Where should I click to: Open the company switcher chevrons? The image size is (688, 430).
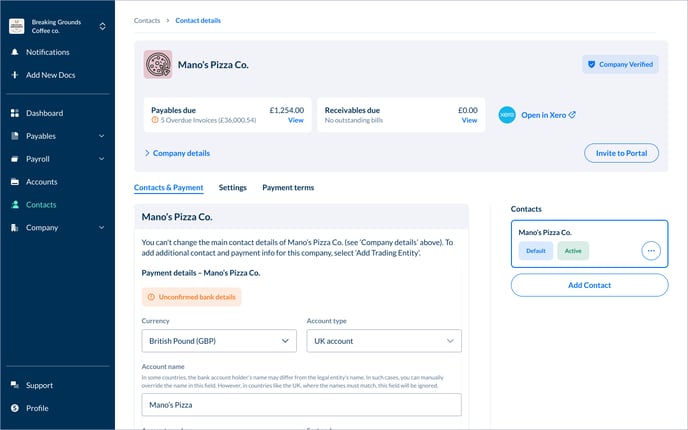(102, 26)
